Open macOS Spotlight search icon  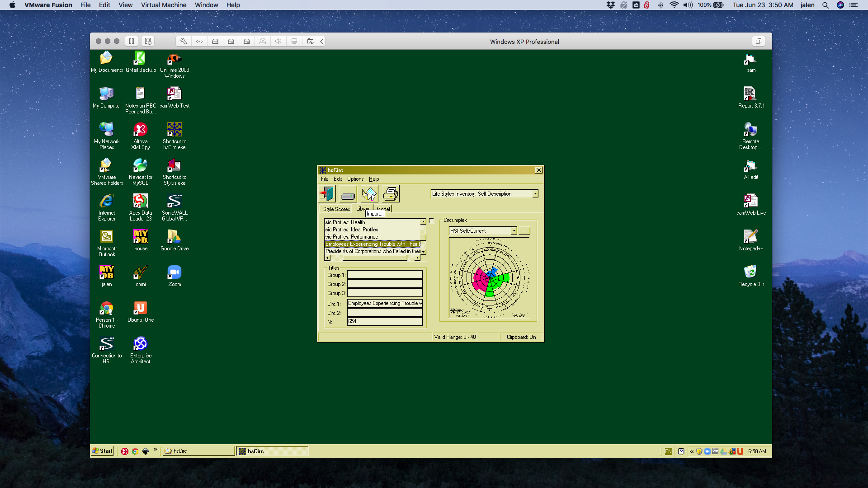point(825,5)
